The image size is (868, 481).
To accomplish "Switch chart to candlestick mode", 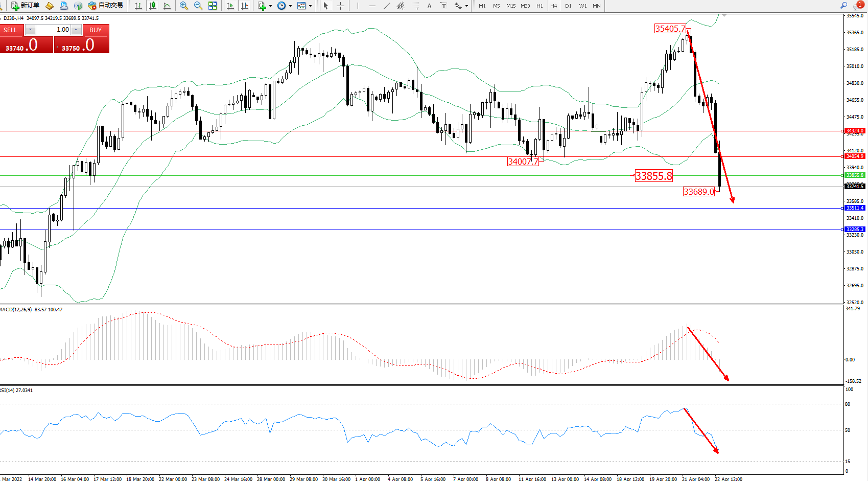I will click(153, 6).
